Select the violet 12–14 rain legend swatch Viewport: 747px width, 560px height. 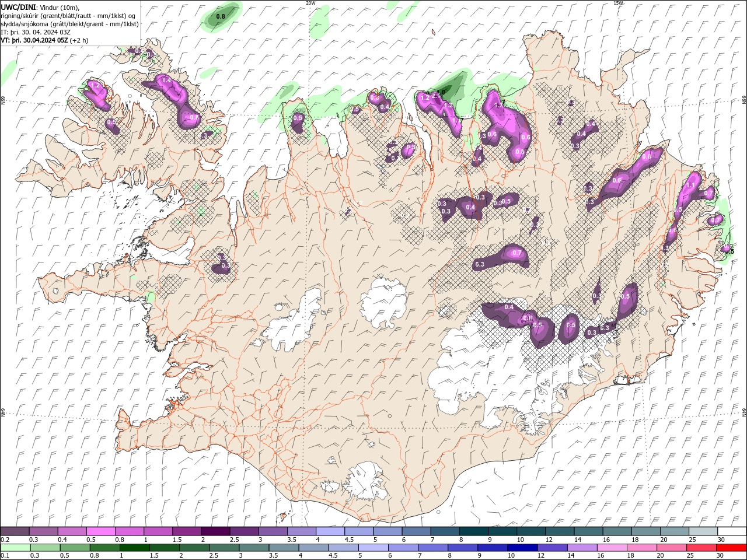point(552,547)
